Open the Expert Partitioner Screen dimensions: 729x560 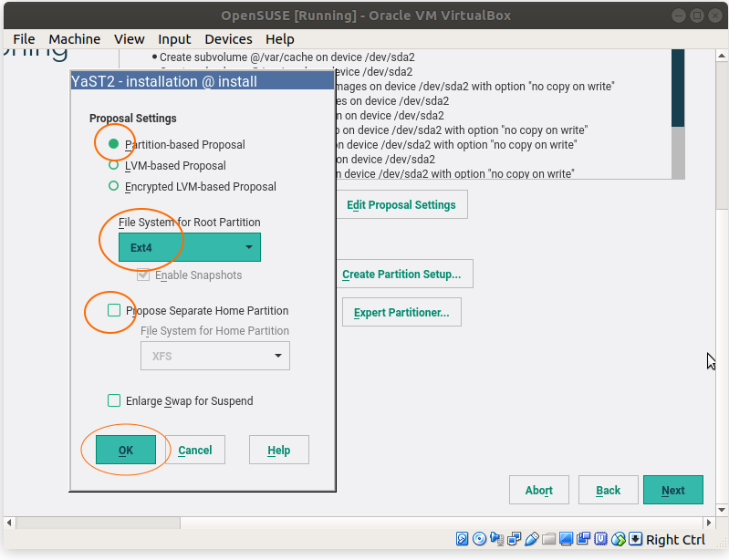tap(401, 312)
